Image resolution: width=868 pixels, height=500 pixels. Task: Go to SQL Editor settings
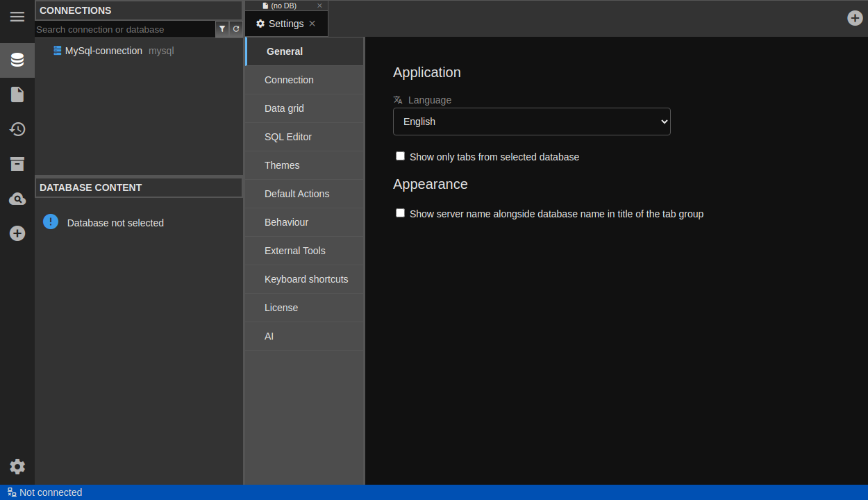point(288,137)
